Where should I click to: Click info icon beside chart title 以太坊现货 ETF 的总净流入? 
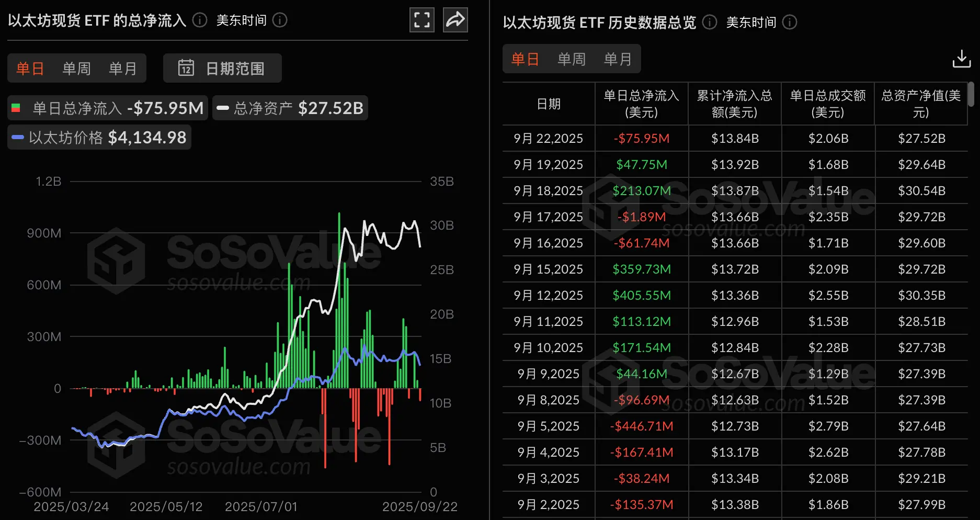click(200, 20)
